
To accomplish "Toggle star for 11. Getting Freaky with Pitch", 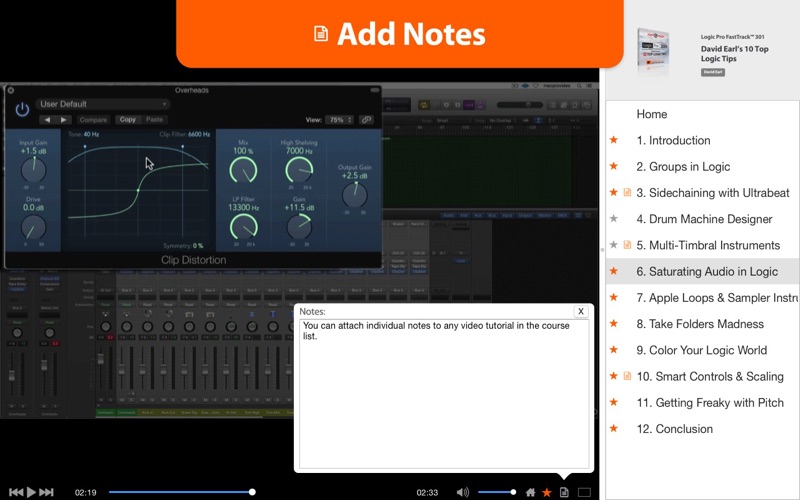I will click(614, 402).
